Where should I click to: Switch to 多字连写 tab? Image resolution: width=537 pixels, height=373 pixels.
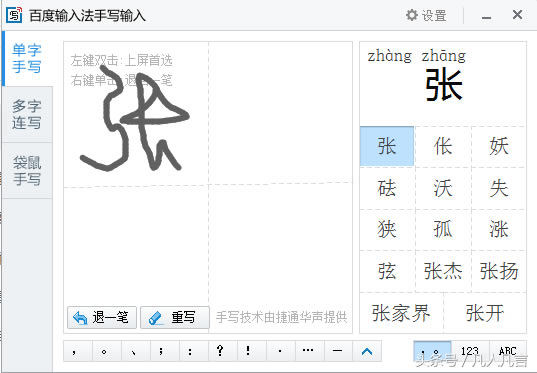27,114
